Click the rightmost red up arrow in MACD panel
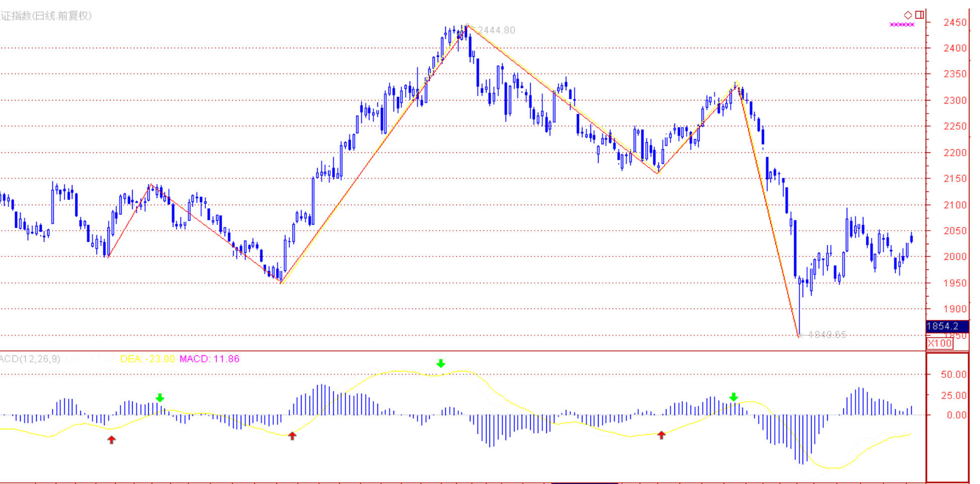 pos(661,435)
